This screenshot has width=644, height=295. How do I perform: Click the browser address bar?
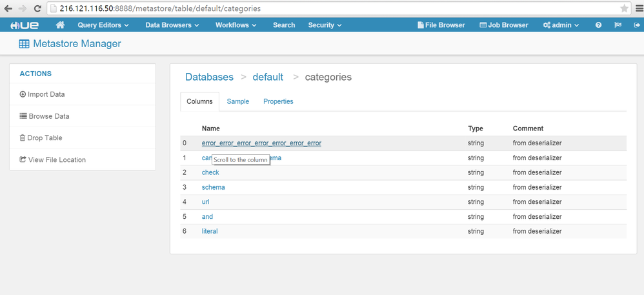323,8
